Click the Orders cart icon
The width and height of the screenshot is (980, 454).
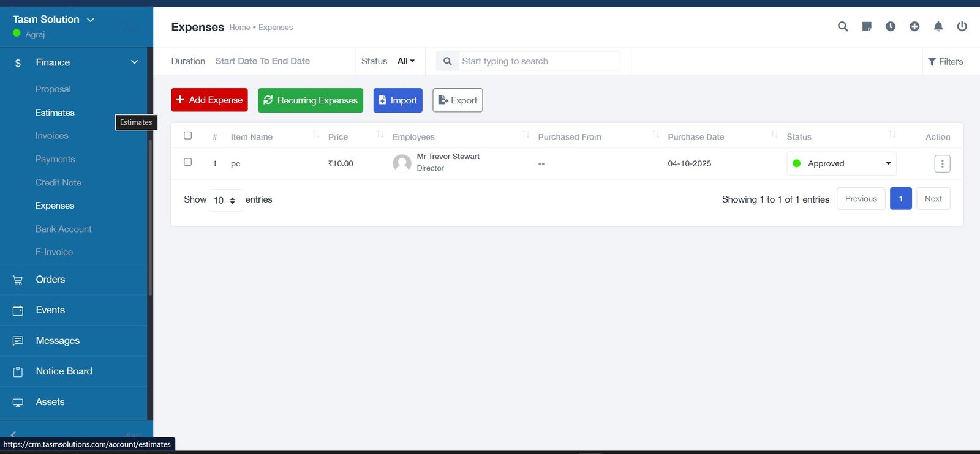(x=18, y=280)
